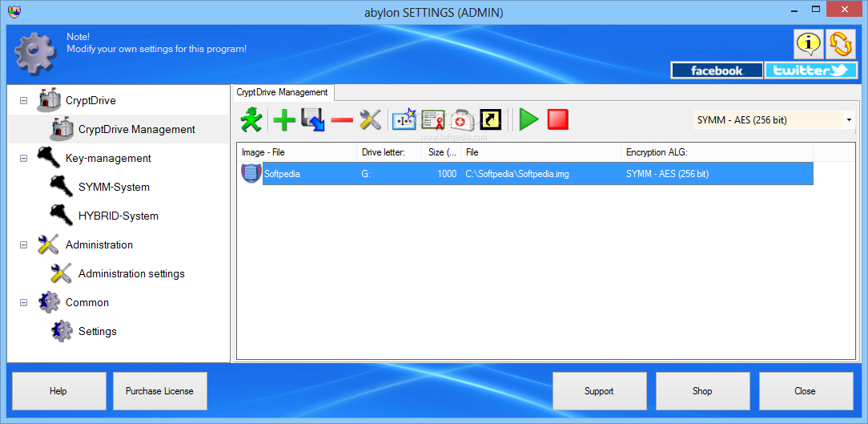The image size is (868, 424).
Task: Click the floppy disk with blue arrow icon
Action: (x=313, y=119)
